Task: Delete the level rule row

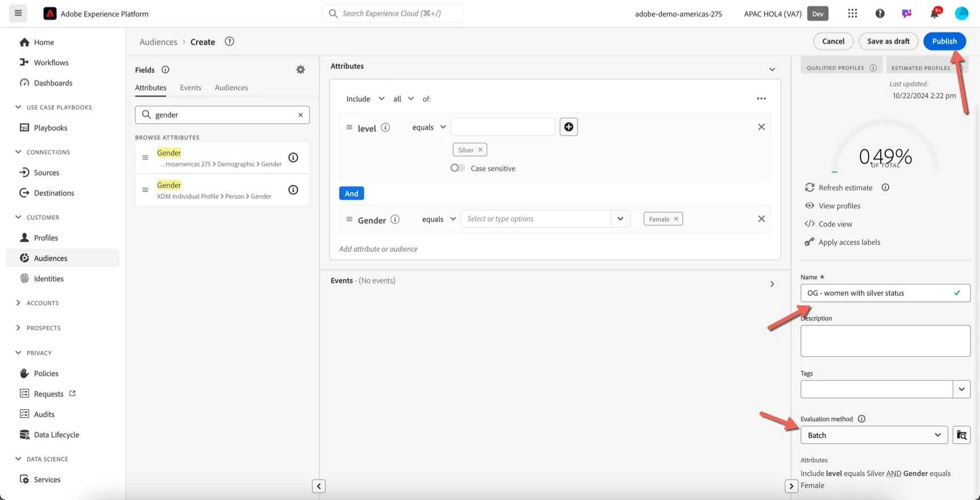Action: (x=761, y=127)
